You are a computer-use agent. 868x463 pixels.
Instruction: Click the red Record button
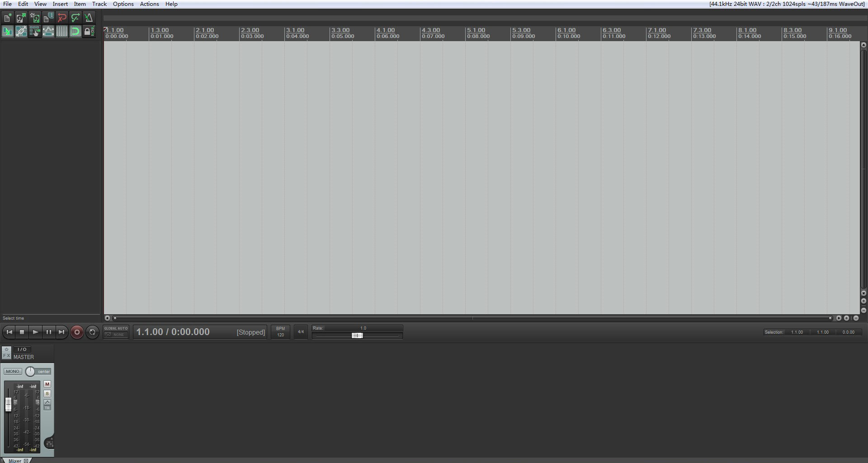(x=77, y=332)
